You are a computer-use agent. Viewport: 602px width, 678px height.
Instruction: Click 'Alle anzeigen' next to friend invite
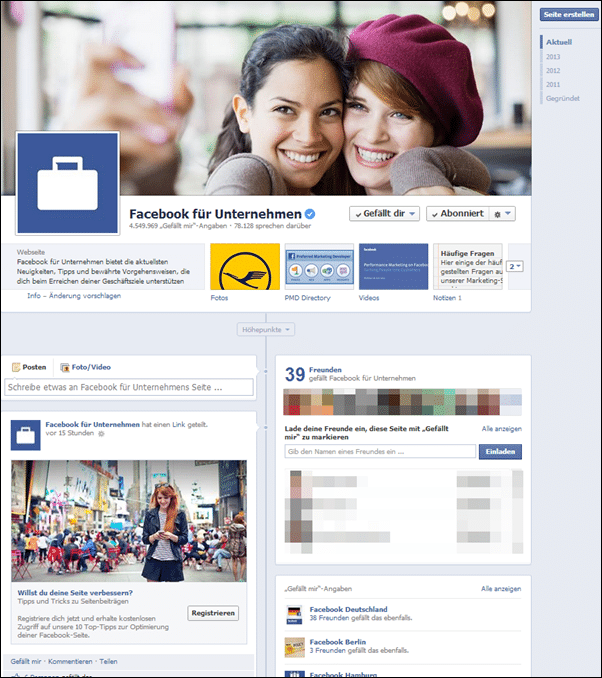click(502, 429)
